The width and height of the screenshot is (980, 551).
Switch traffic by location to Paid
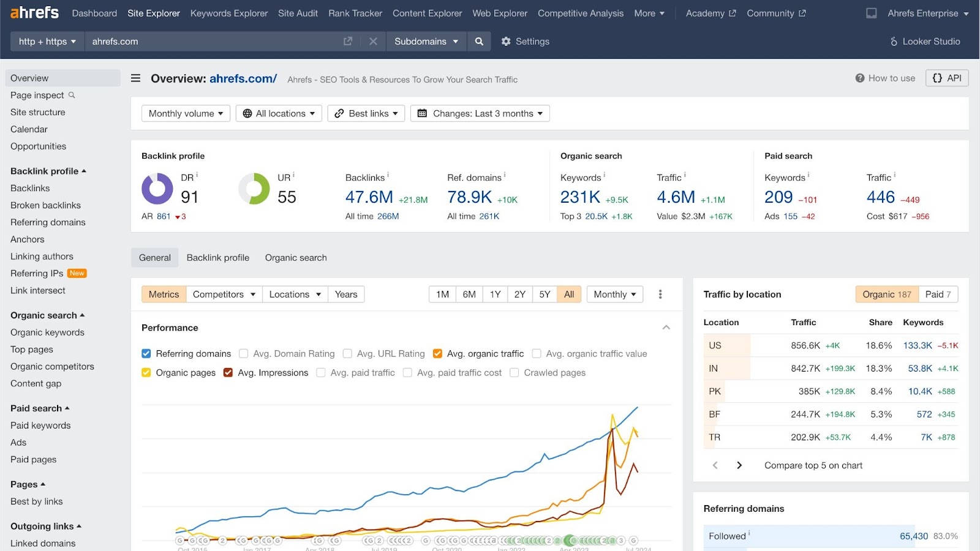(x=938, y=294)
